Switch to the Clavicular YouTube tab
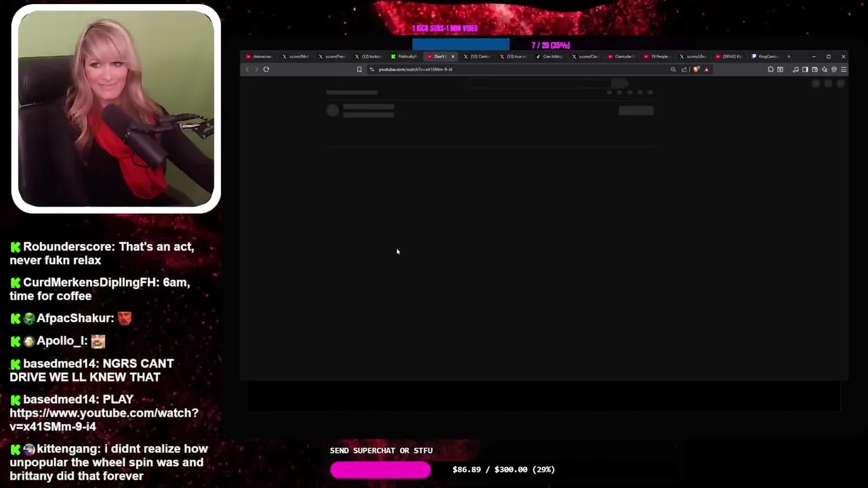Viewport: 868px width, 488px height. click(x=620, y=57)
